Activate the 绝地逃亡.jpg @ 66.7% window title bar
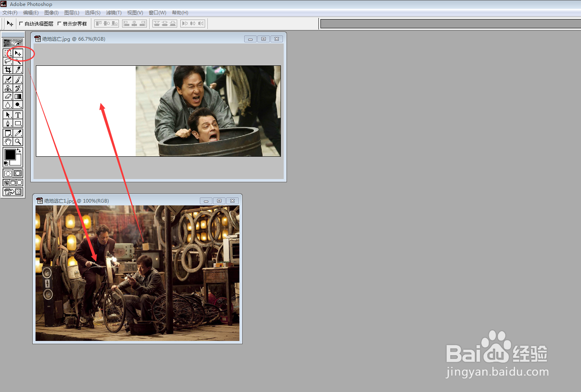 point(158,39)
